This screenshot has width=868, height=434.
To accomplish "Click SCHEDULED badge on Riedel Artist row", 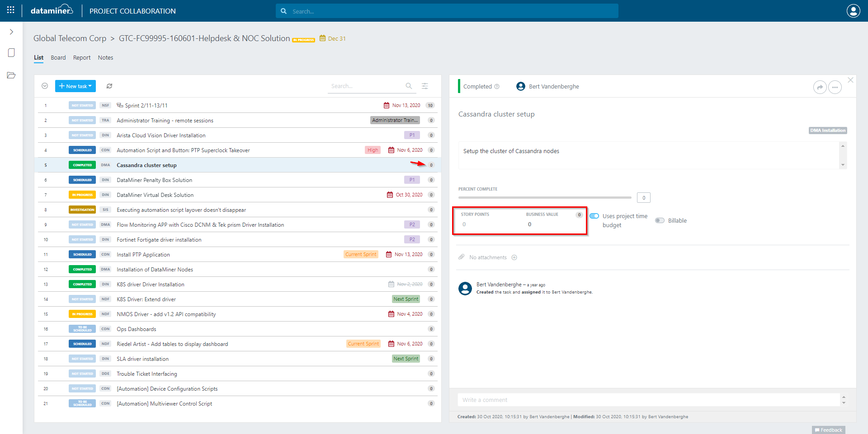I will [82, 344].
